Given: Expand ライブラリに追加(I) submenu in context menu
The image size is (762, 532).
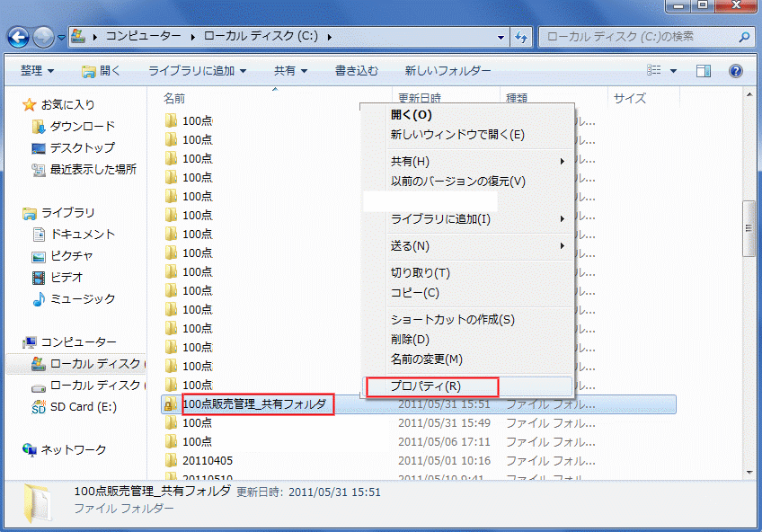Looking at the screenshot, I should click(x=468, y=219).
